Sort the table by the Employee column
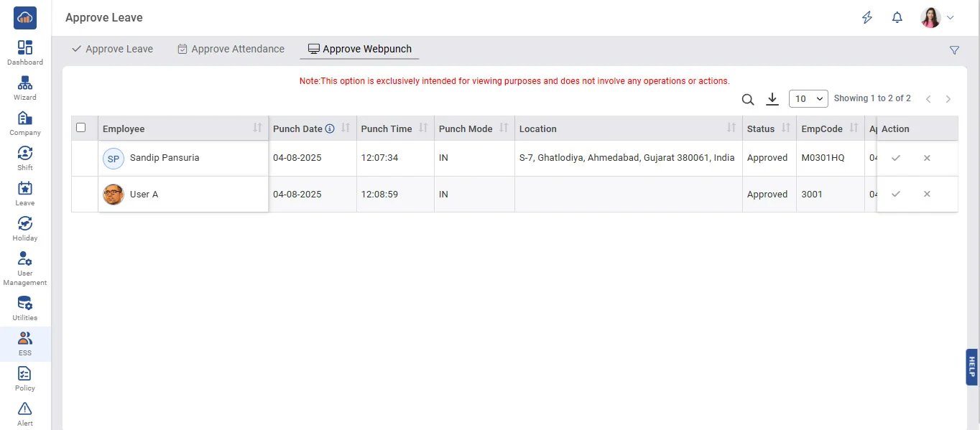The height and width of the screenshot is (430, 980). [257, 128]
